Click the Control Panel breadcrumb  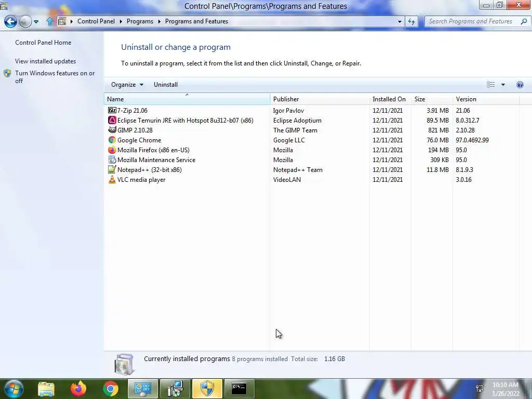96,21
